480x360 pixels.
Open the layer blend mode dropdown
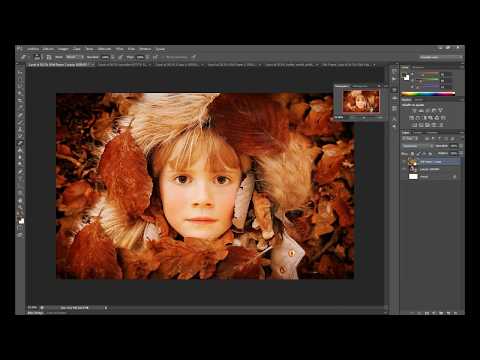pyautogui.click(x=417, y=146)
